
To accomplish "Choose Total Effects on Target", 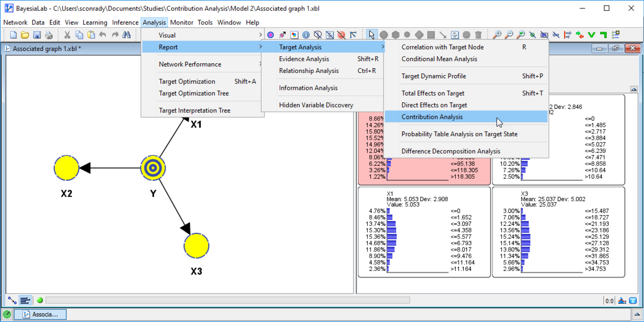I will [x=433, y=93].
